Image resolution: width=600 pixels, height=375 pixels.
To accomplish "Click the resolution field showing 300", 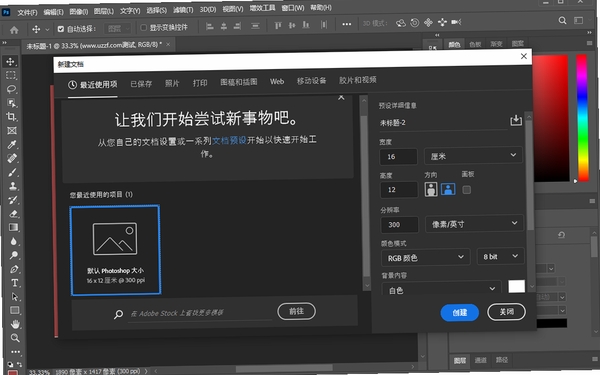I will pyautogui.click(x=399, y=225).
